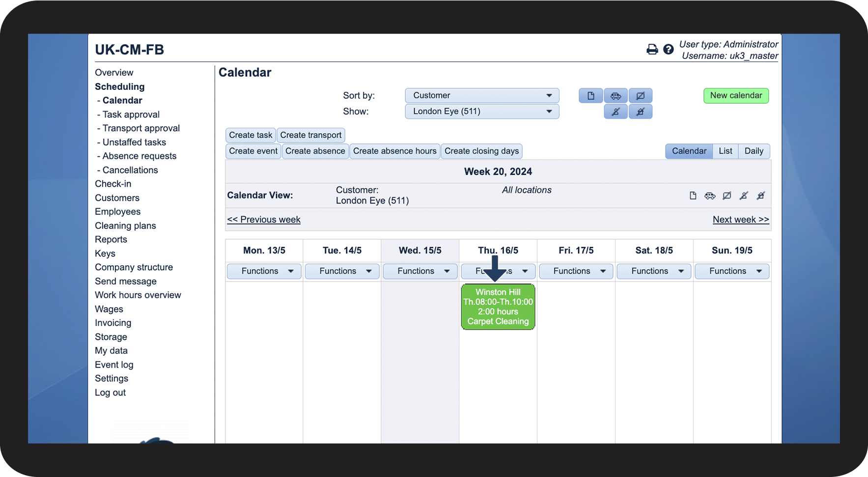Click the document icon in Calendar View row
Image resolution: width=868 pixels, height=477 pixels.
[693, 196]
